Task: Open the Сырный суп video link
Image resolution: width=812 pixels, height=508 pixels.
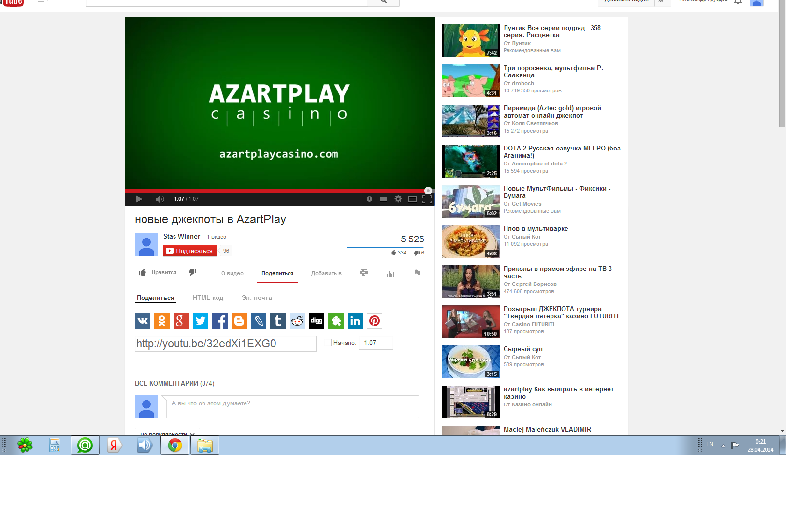Action: [523, 349]
